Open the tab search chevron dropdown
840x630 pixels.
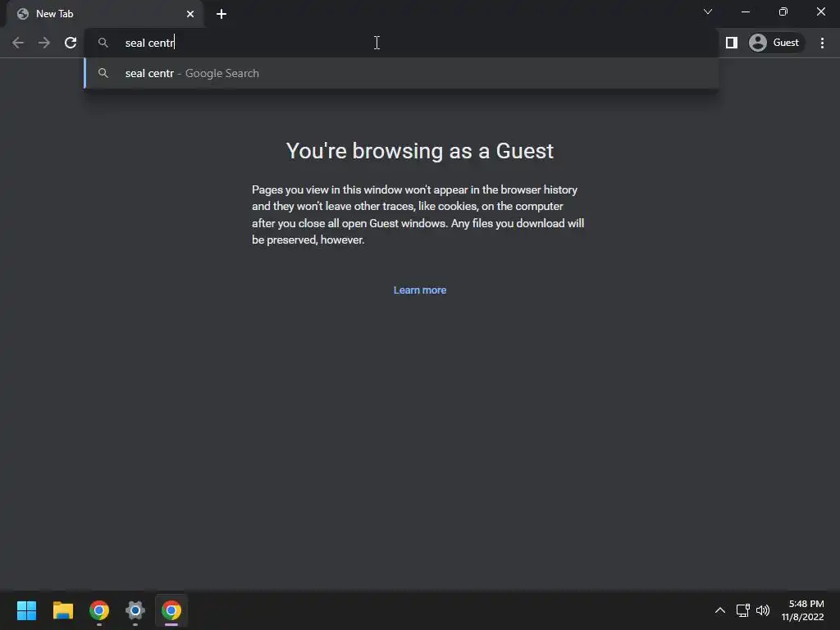pyautogui.click(x=708, y=11)
